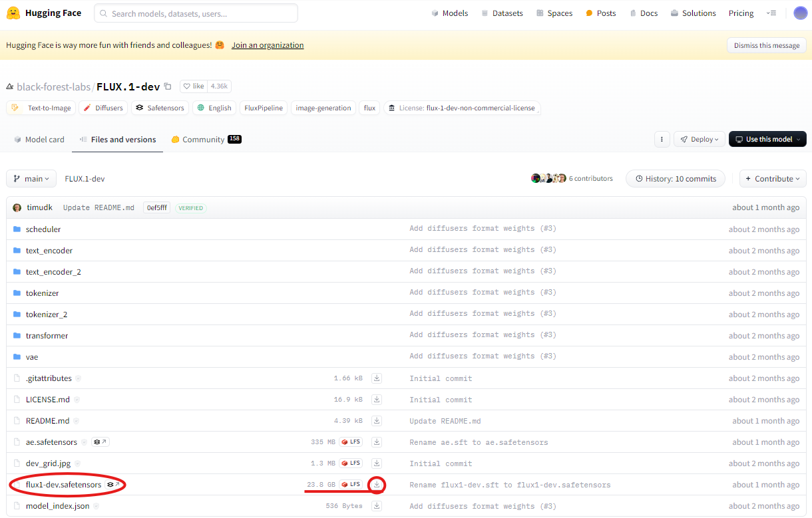
Task: Open the scheduler folder
Action: click(43, 229)
